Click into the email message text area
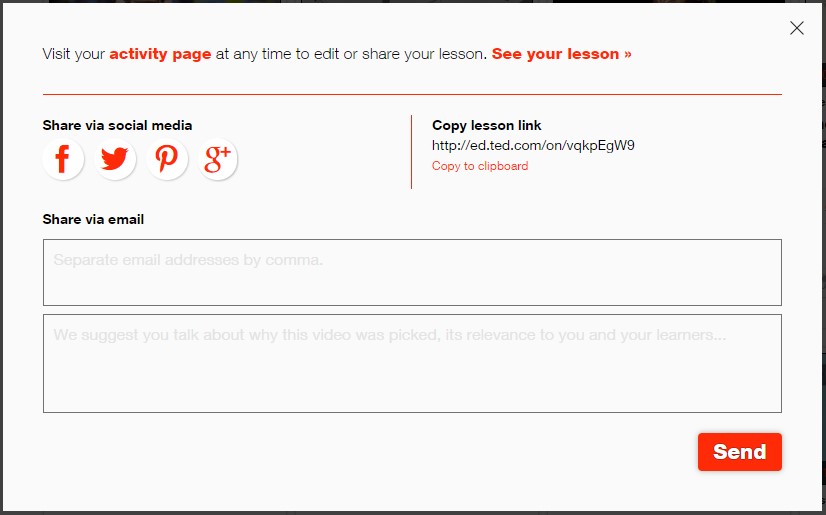The image size is (826, 515). point(412,363)
